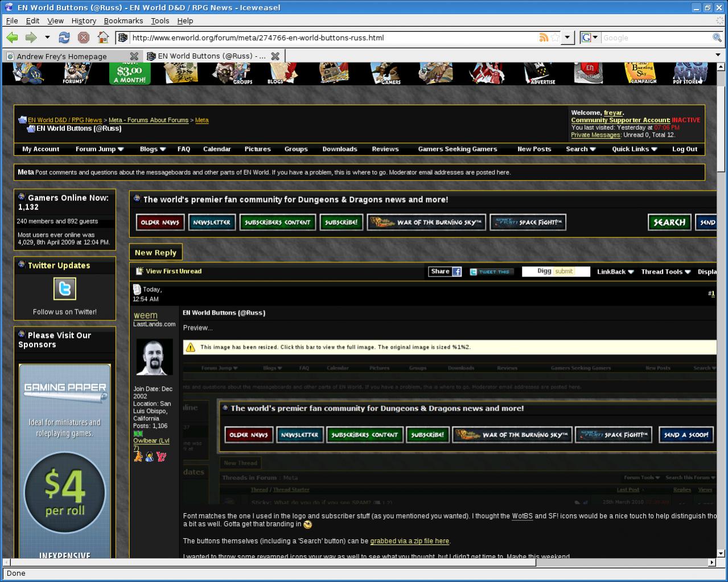The width and height of the screenshot is (728, 582).
Task: Click the Digg submit button
Action: (x=556, y=271)
